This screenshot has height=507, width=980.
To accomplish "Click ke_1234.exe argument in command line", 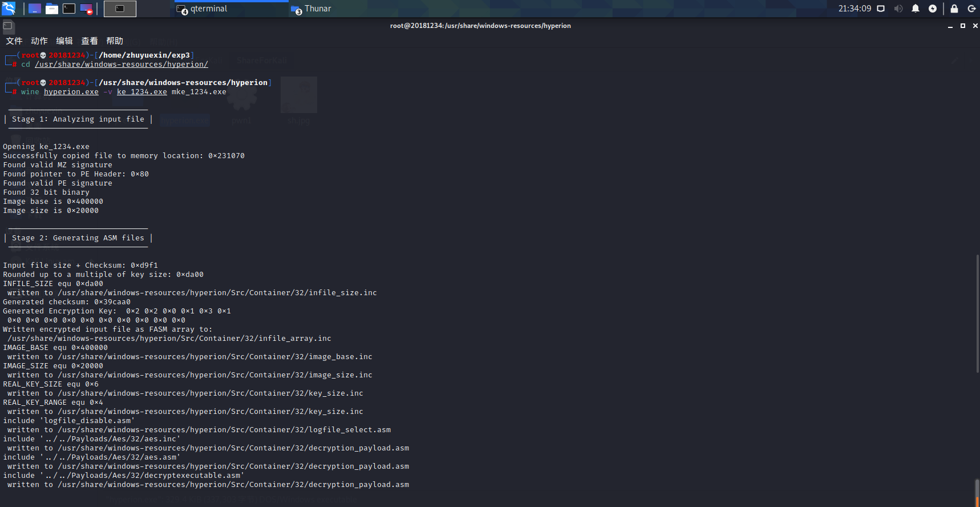I will [142, 92].
